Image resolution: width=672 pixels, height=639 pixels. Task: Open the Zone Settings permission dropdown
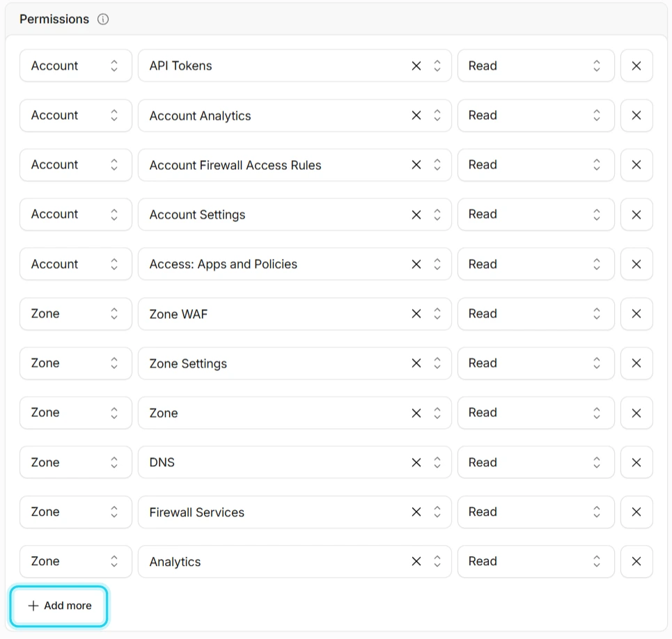point(295,363)
